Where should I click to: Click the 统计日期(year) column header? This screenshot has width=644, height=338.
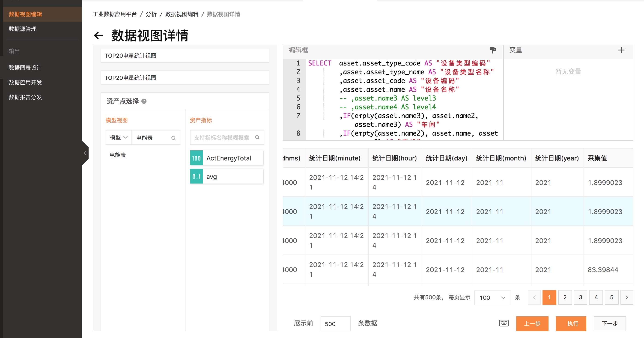click(557, 158)
